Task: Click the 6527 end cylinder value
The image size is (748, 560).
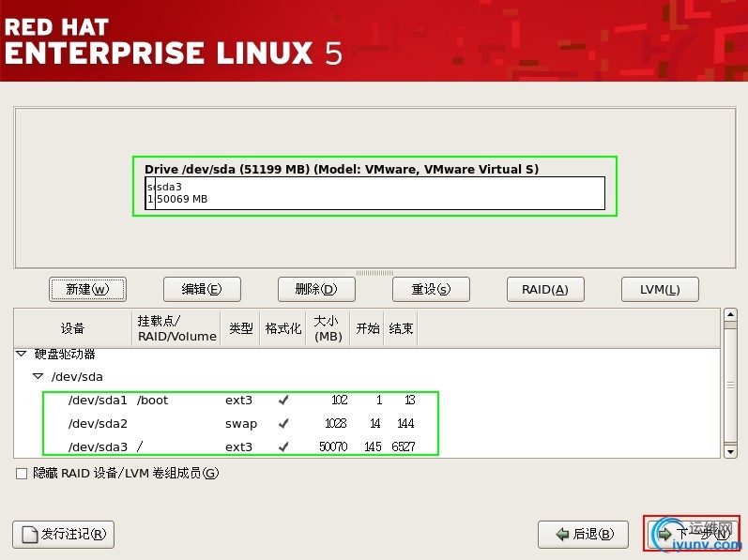Action: point(404,446)
